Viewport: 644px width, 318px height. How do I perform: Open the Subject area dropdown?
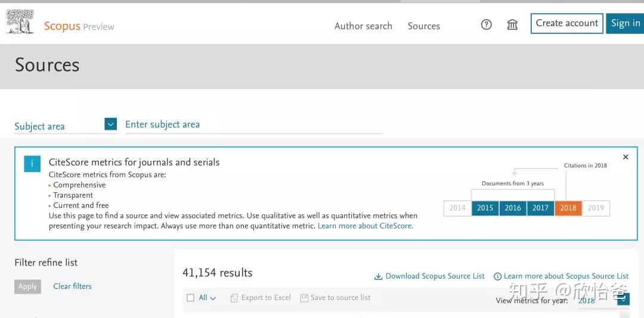[110, 124]
